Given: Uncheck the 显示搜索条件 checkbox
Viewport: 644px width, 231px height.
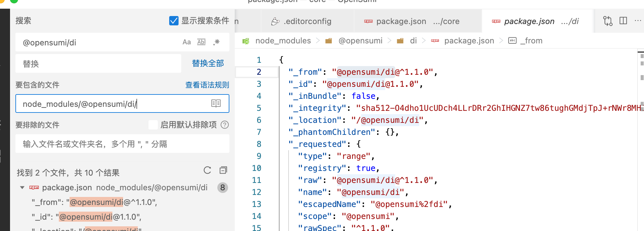Looking at the screenshot, I should (174, 21).
